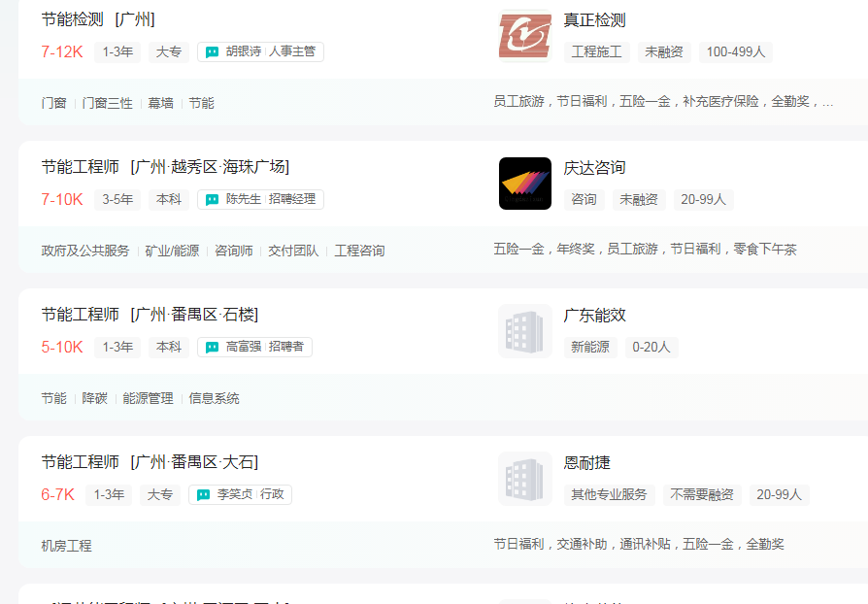This screenshot has height=604, width=868.
Task: Visit 广东能效 company name link
Action: pyautogui.click(x=594, y=316)
